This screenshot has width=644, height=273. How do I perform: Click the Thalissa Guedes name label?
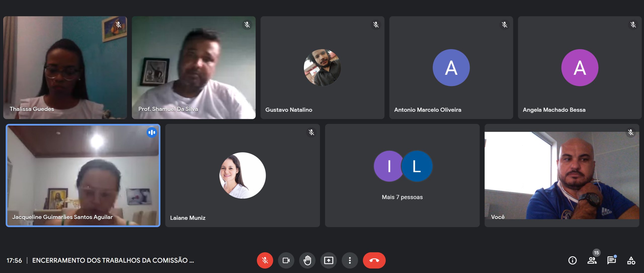(x=32, y=109)
